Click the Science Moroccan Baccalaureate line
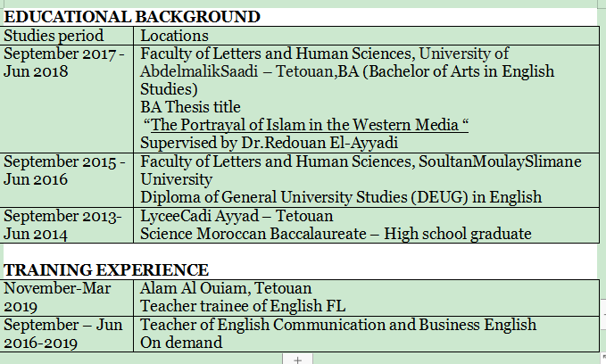606x364 pixels. click(x=336, y=234)
